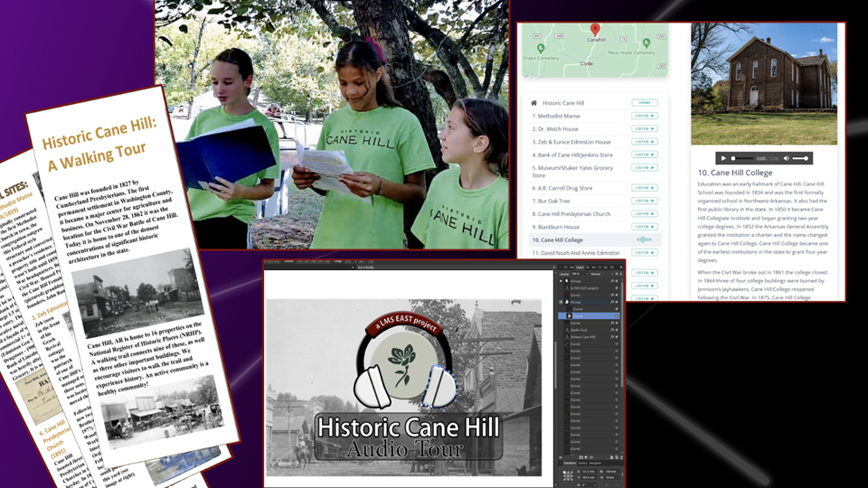The width and height of the screenshot is (868, 488).
Task: Listen to 8. Cane Hill Presbyterian Church
Action: pos(645,213)
